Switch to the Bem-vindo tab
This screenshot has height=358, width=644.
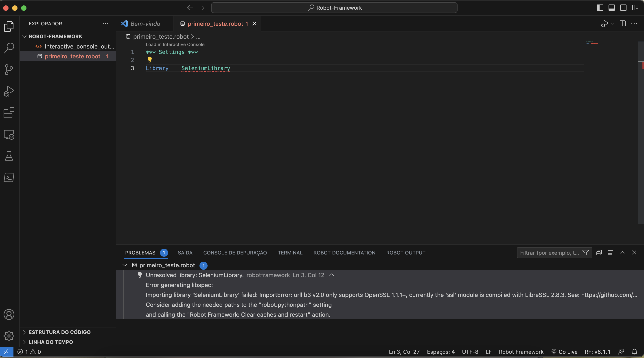[x=145, y=24]
